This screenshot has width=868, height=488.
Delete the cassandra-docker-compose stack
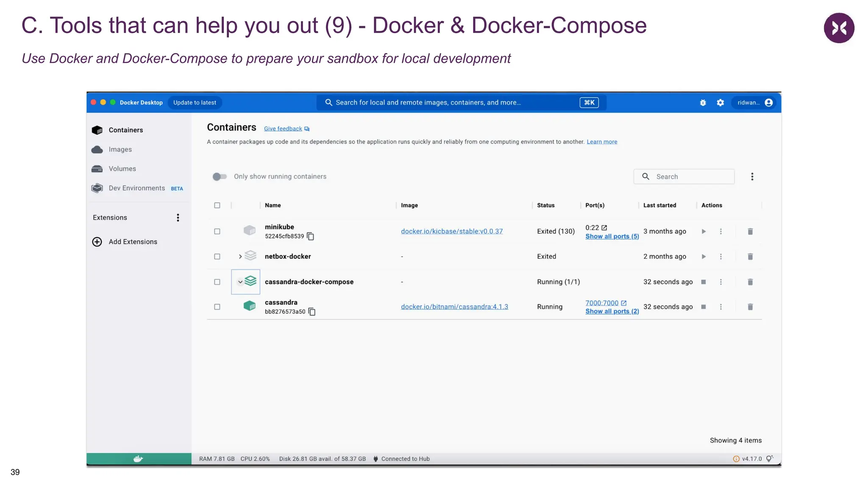click(750, 282)
